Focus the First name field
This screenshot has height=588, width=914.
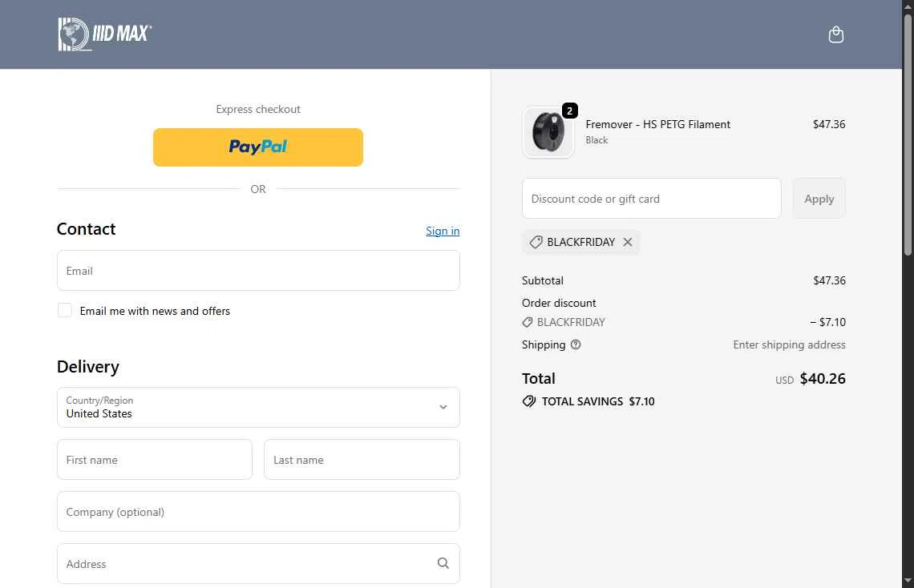pyautogui.click(x=155, y=459)
